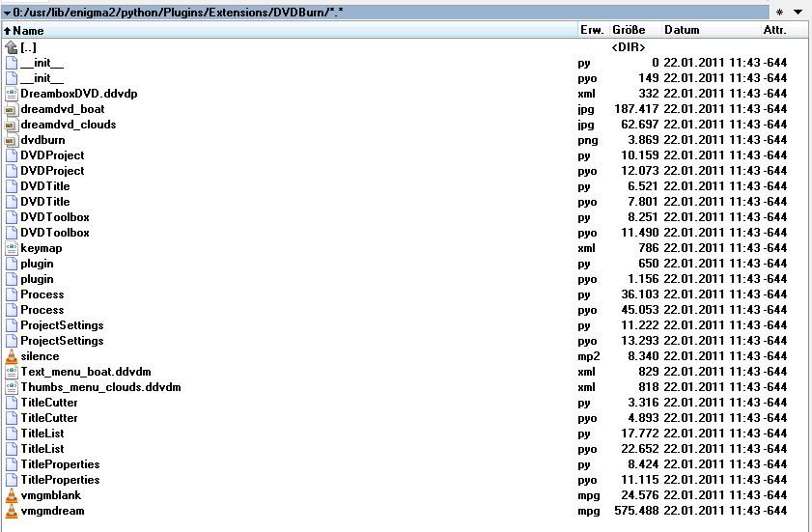Click the file icon of DVDTitle sized 7.801

click(11, 202)
